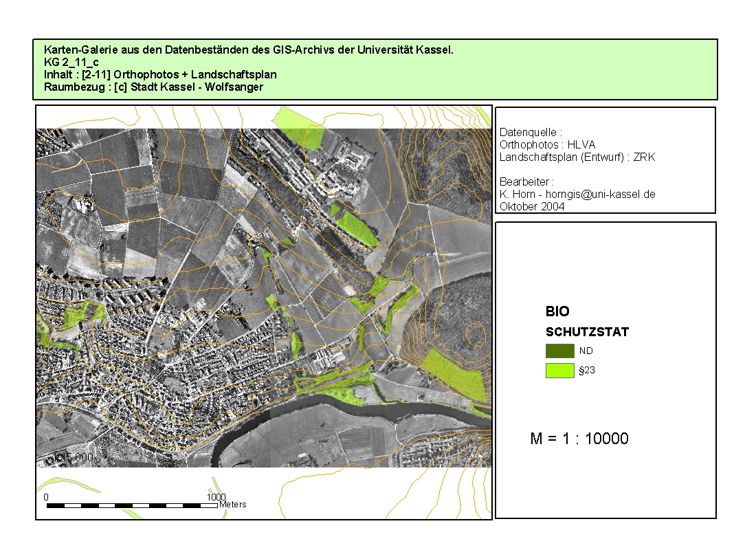756x550 pixels.
Task: Click the Raumbezug Stadt Kassel - Wolfsanger line
Action: pyautogui.click(x=153, y=87)
